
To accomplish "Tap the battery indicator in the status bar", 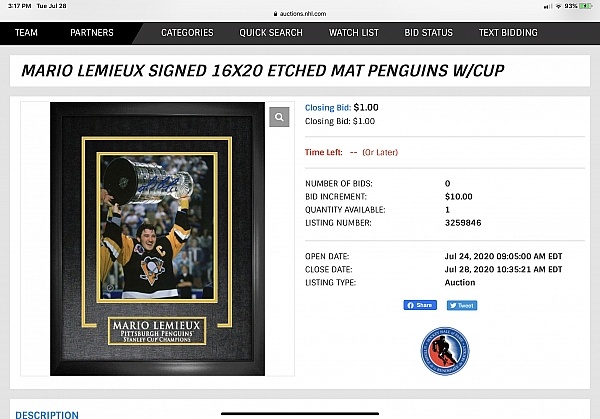I will point(585,6).
